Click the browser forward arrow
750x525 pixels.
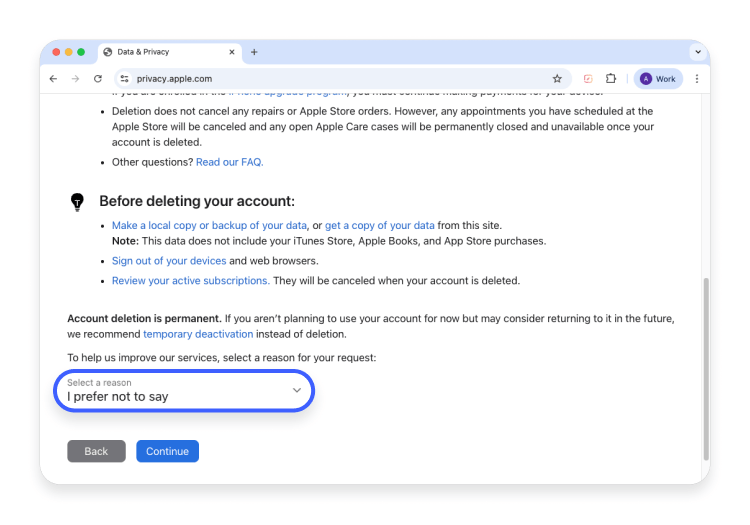75,79
